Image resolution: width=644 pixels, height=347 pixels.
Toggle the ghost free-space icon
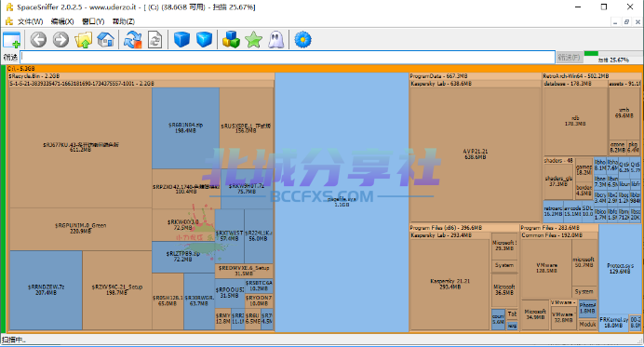[276, 40]
